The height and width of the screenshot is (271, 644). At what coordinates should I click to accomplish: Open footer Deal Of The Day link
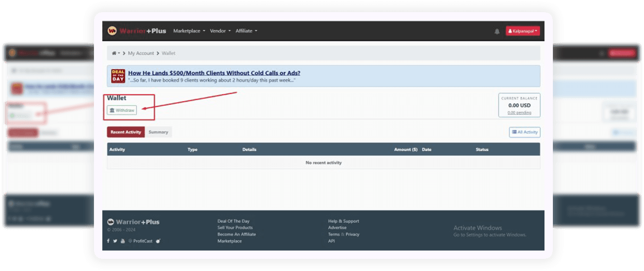pos(233,221)
